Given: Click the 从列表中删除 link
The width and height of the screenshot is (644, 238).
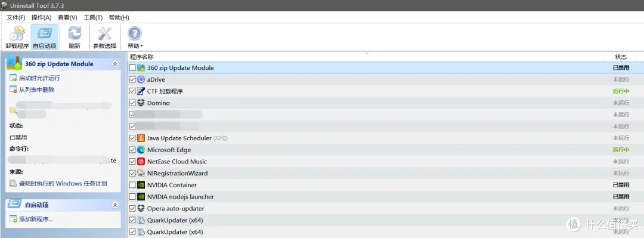Looking at the screenshot, I should click(36, 89).
